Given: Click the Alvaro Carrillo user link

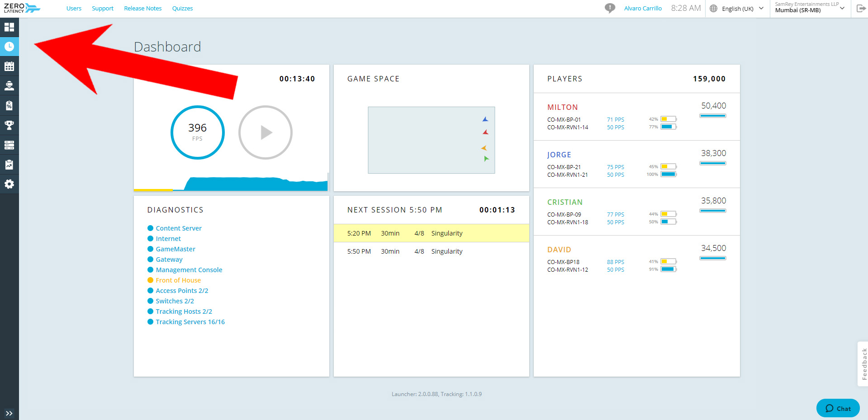Looking at the screenshot, I should coord(643,9).
